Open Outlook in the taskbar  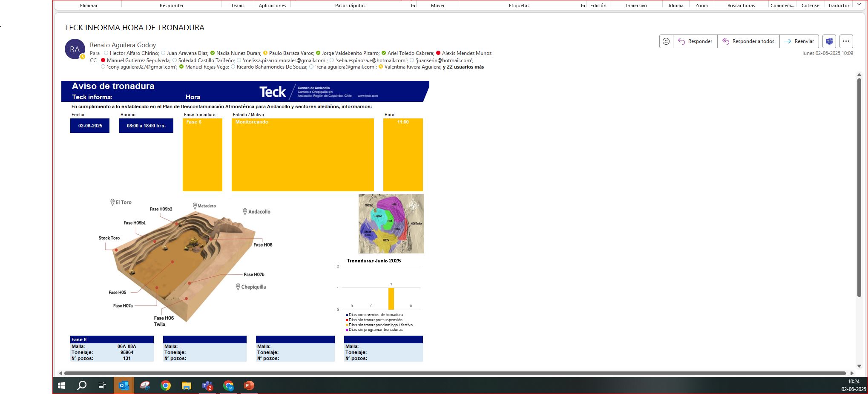click(124, 385)
